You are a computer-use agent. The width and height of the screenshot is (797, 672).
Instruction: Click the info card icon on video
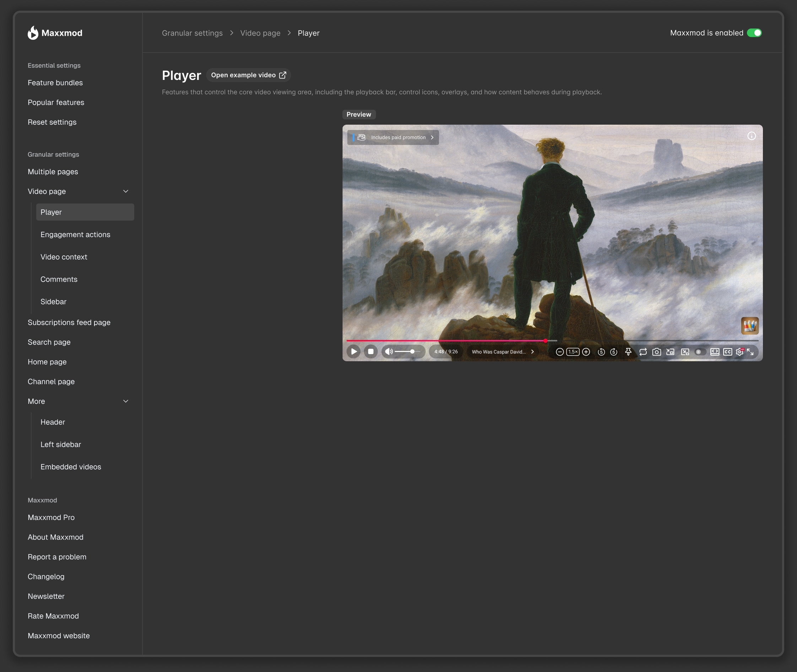point(752,136)
